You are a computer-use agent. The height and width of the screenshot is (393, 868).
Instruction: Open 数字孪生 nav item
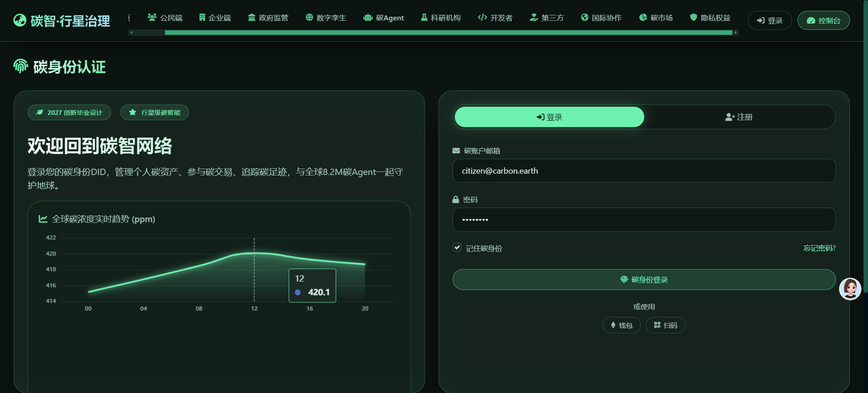[x=326, y=18]
